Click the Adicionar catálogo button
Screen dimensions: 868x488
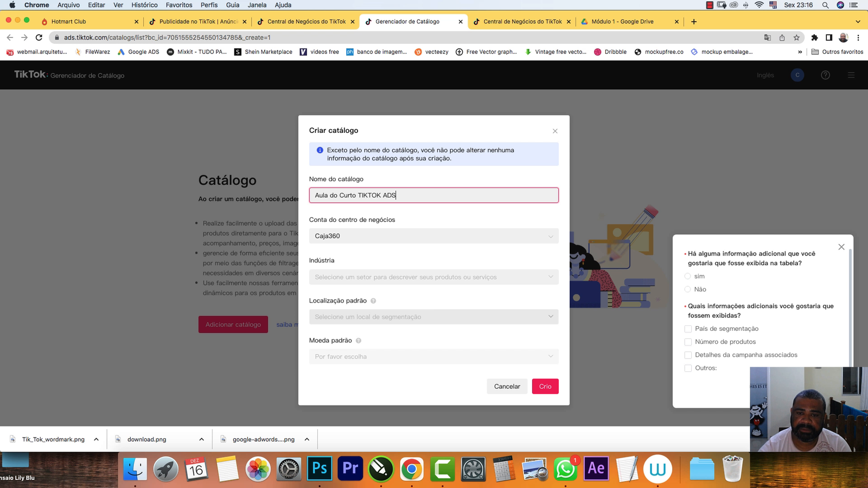(233, 324)
